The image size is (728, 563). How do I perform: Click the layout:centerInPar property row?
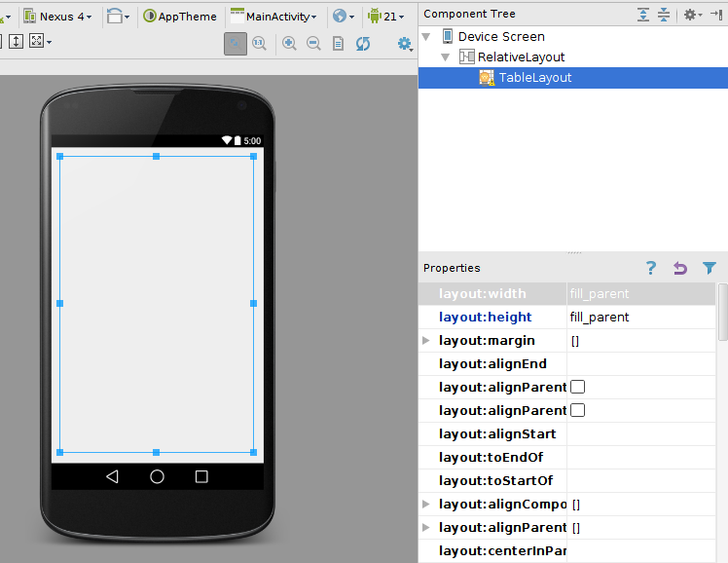566,551
